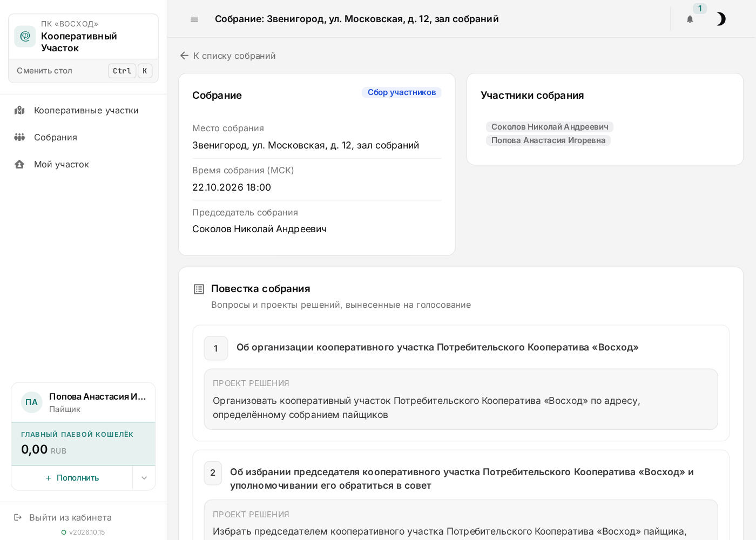Click the ПА user avatar
The height and width of the screenshot is (540, 756).
32,402
